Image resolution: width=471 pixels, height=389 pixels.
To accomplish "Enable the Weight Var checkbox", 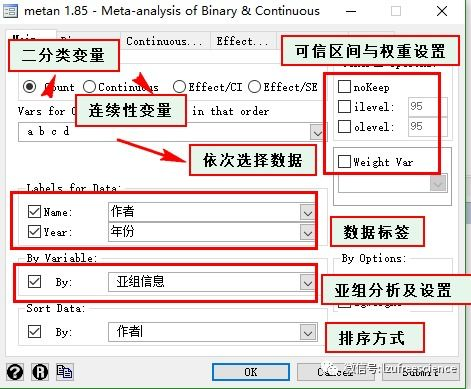I will click(344, 161).
